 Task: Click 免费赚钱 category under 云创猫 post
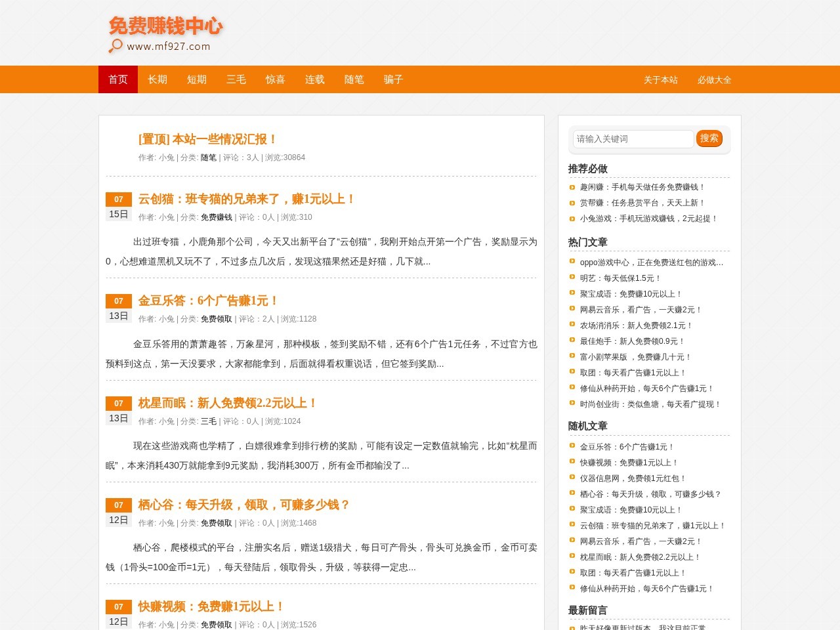pyautogui.click(x=217, y=217)
